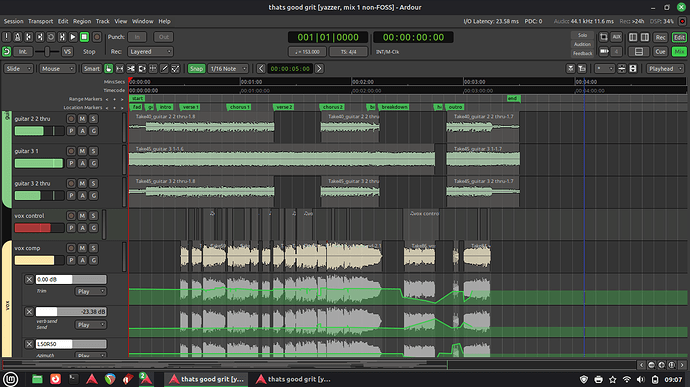690x387 pixels.
Task: Record-arm the vox comp track
Action: tap(71, 248)
